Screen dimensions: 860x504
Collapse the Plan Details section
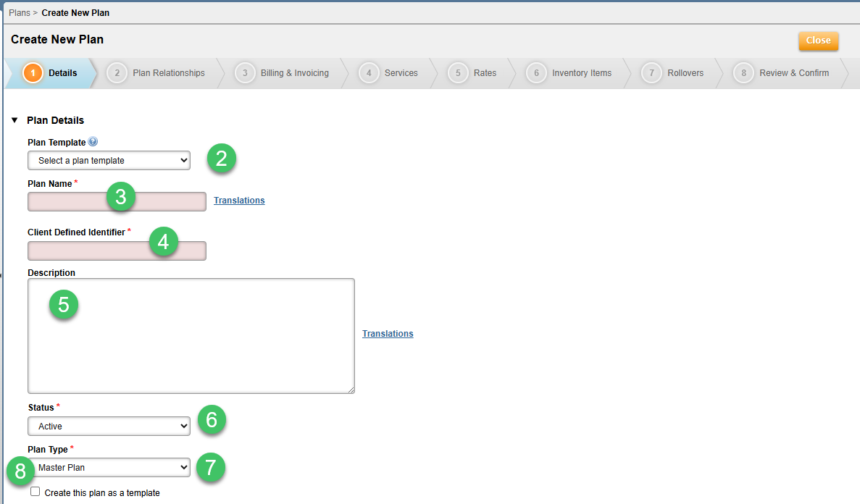(x=14, y=120)
